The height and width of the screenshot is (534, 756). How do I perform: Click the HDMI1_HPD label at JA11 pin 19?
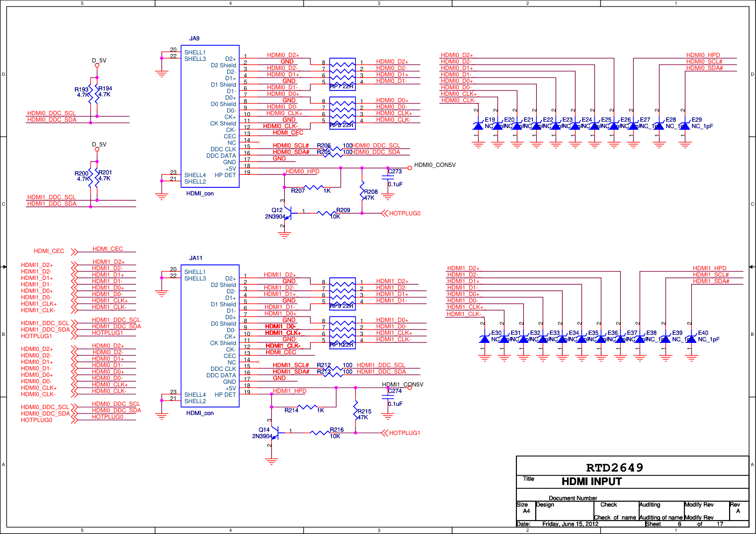[x=290, y=391]
